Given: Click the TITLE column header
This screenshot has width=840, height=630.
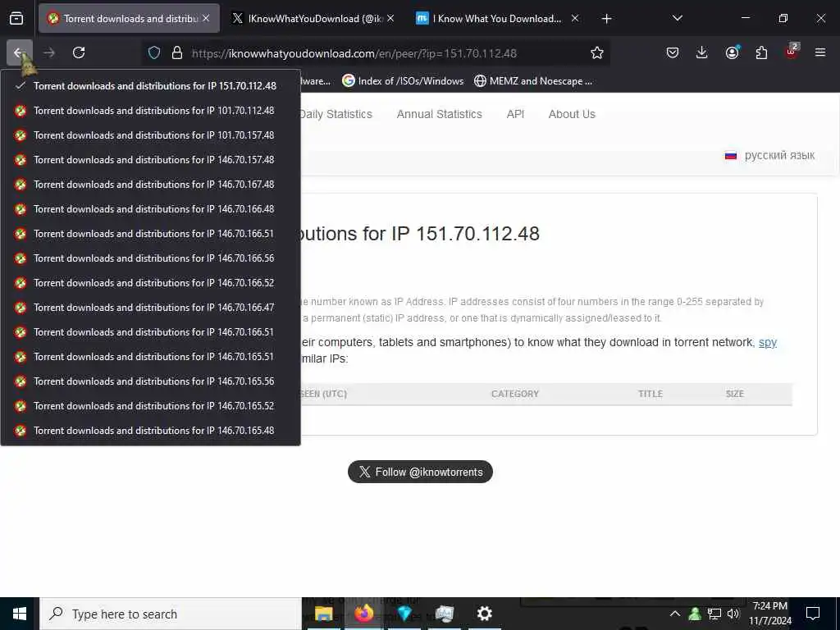Looking at the screenshot, I should click(x=651, y=394).
